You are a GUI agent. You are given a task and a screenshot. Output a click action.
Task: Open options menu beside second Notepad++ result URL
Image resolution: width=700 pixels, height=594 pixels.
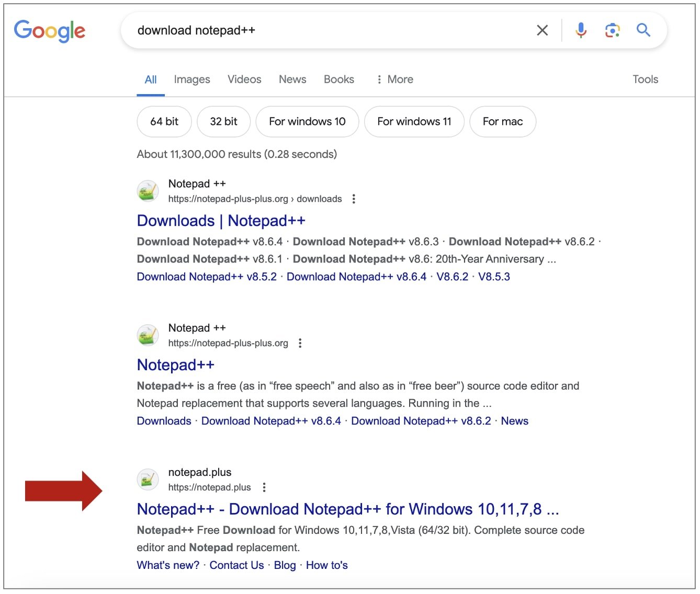click(x=300, y=343)
